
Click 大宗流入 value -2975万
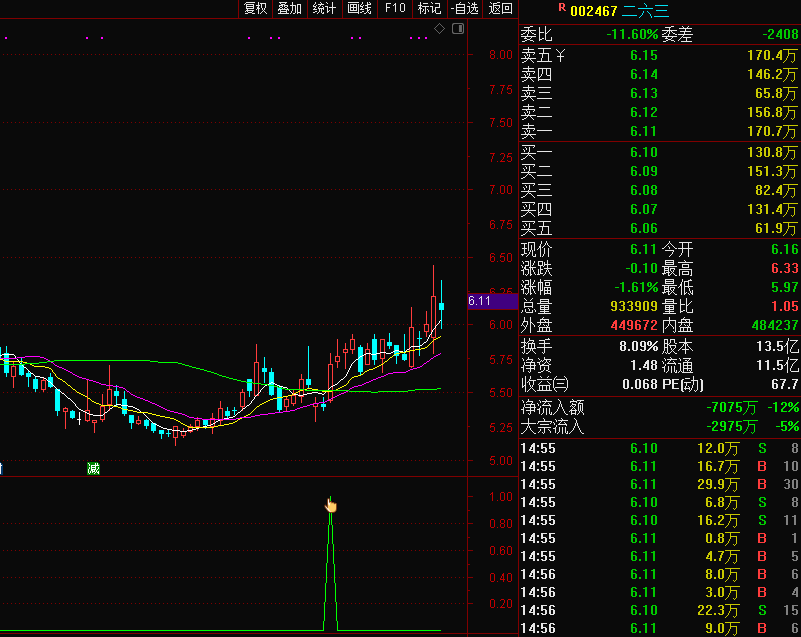(732, 426)
